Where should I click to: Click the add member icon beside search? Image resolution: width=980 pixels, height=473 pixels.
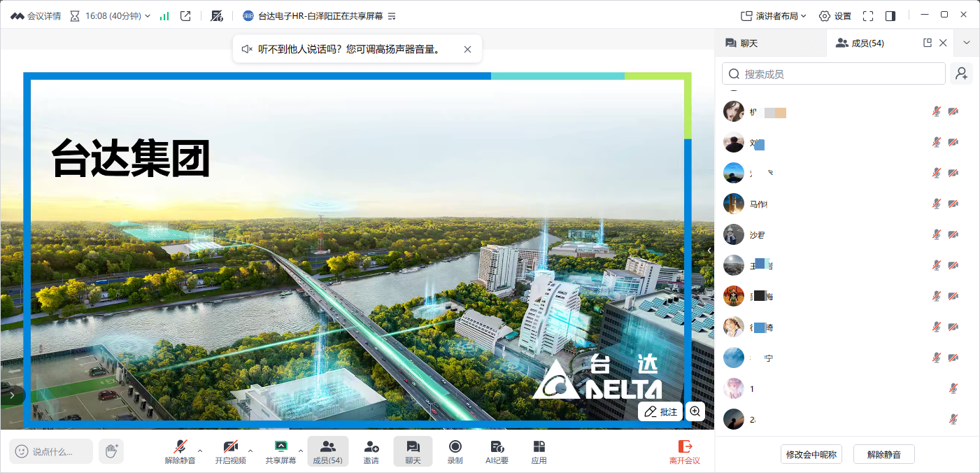click(961, 73)
